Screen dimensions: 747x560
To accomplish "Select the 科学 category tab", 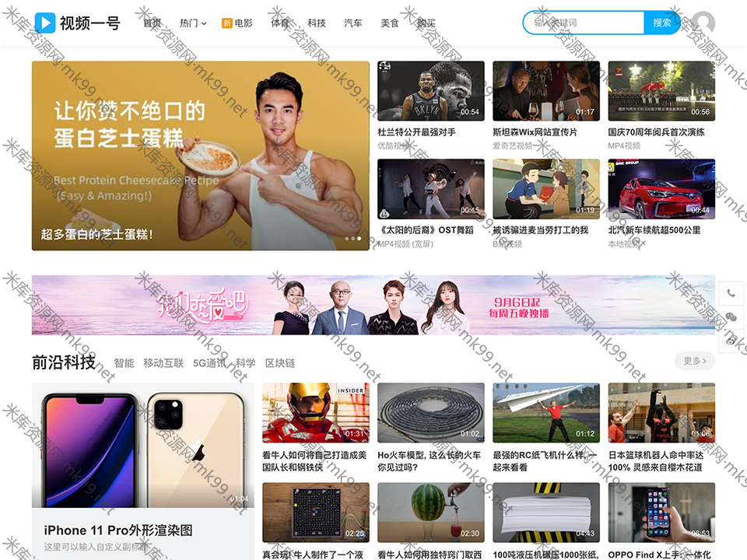I will coord(245,363).
